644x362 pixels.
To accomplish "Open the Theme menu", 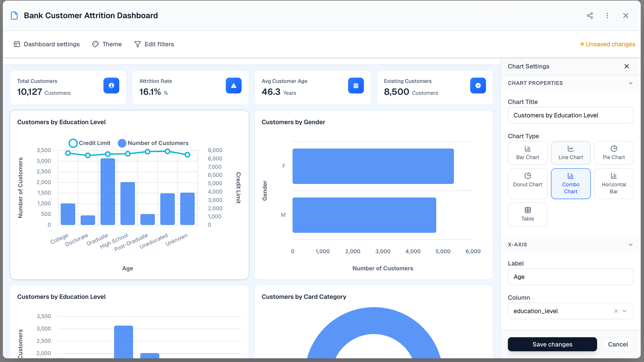I will (107, 44).
